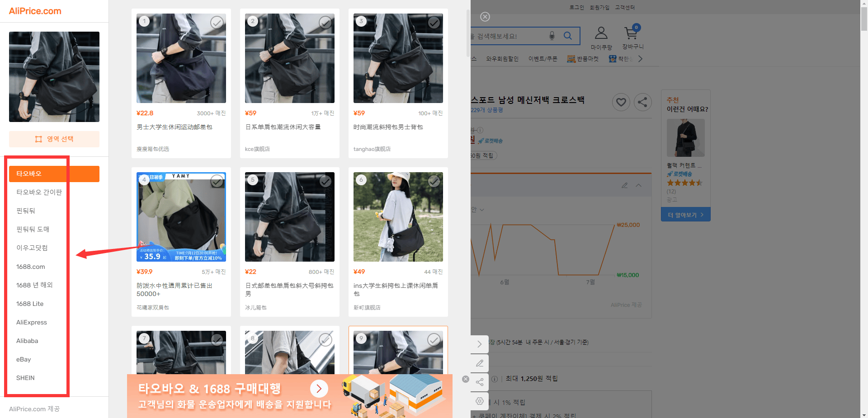868x418 pixels.
Task: Close the AliPrice panel with the X icon
Action: 485,17
